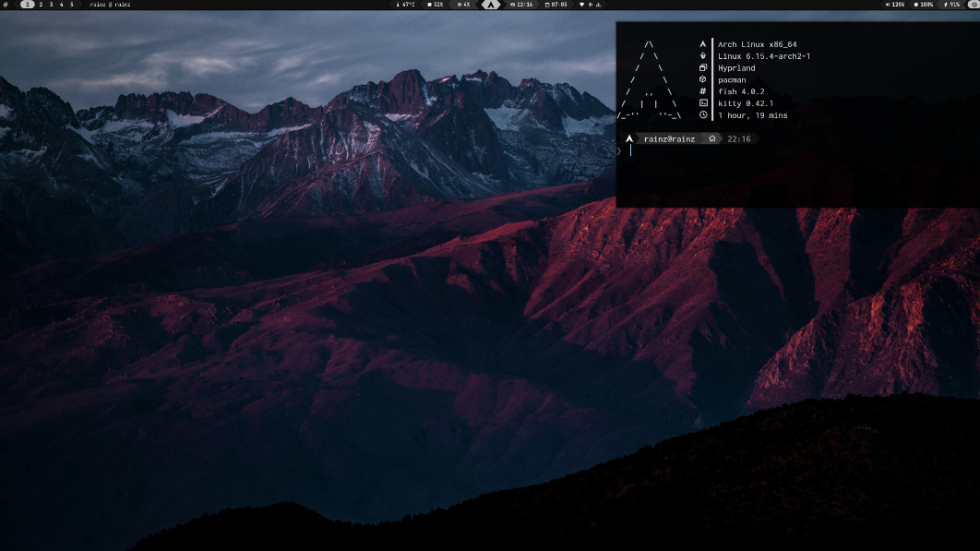Click the 47°C temperature module
980x551 pixels.
click(405, 5)
